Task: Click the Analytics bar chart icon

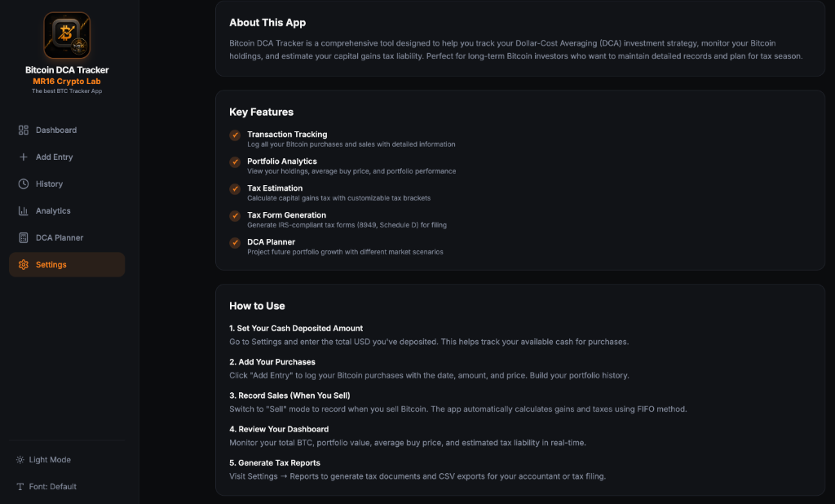Action: [x=24, y=211]
